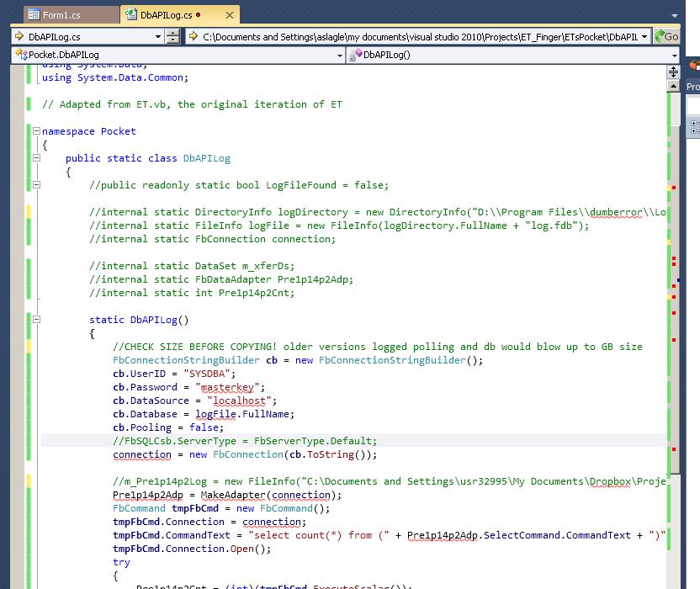Click the file path address field
The height and width of the screenshot is (589, 700).
pos(420,37)
